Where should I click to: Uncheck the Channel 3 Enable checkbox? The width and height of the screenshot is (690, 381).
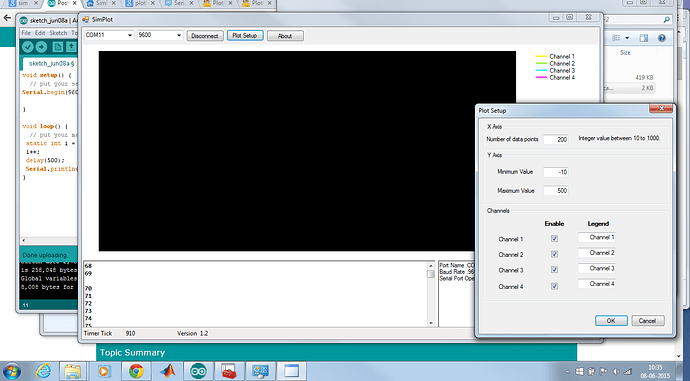click(554, 269)
